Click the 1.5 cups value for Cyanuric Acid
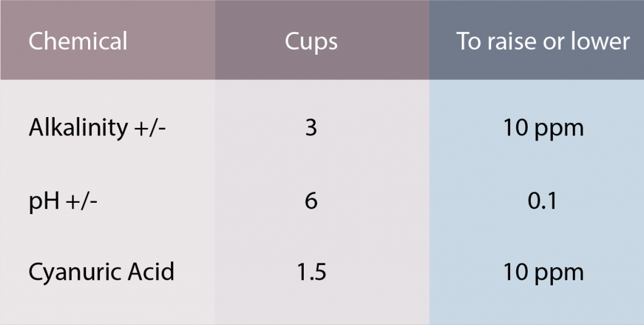 (x=311, y=273)
